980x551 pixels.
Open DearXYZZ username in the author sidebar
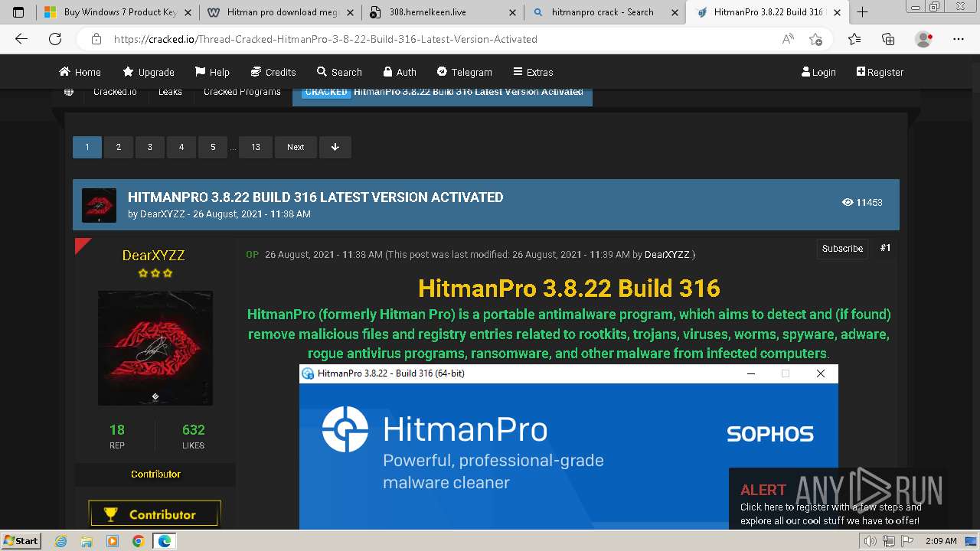[x=154, y=256]
